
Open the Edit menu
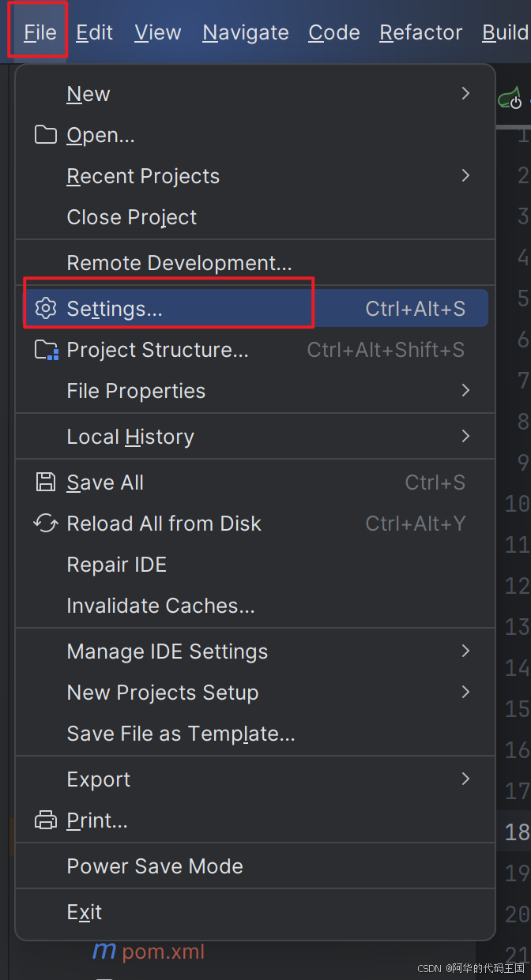tap(95, 32)
